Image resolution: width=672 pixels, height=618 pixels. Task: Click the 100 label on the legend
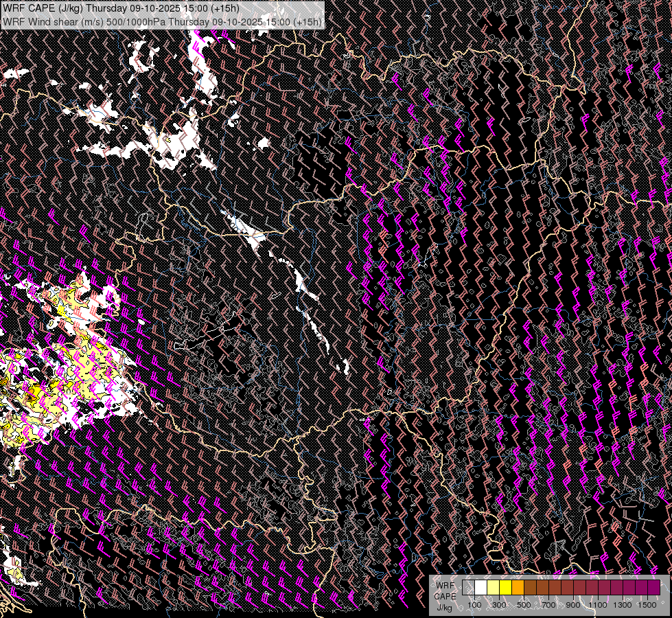coord(474,605)
